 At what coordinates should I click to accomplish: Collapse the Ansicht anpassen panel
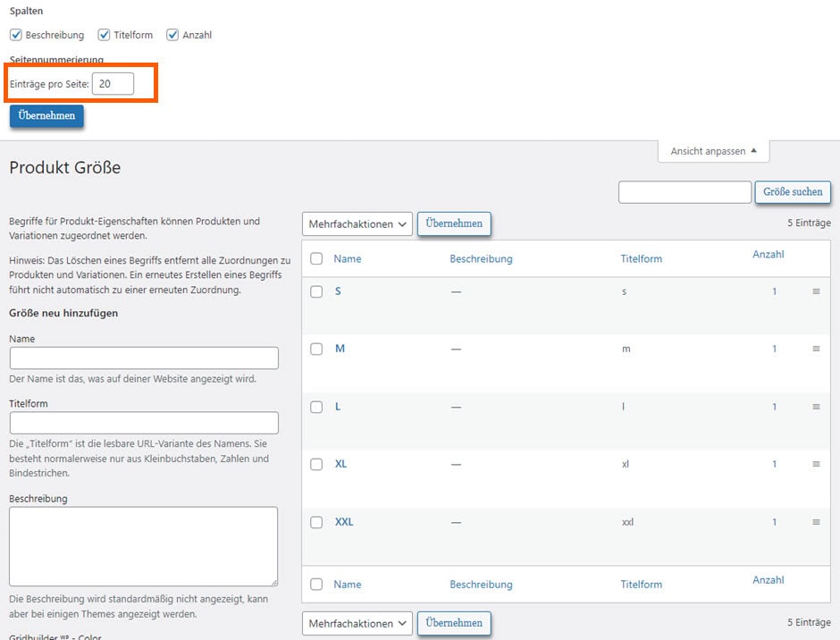click(x=713, y=151)
